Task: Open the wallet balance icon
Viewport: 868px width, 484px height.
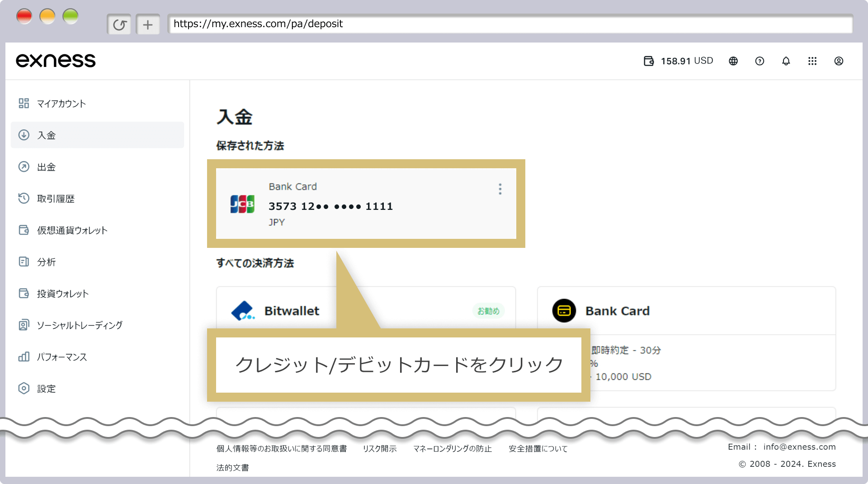Action: click(649, 61)
